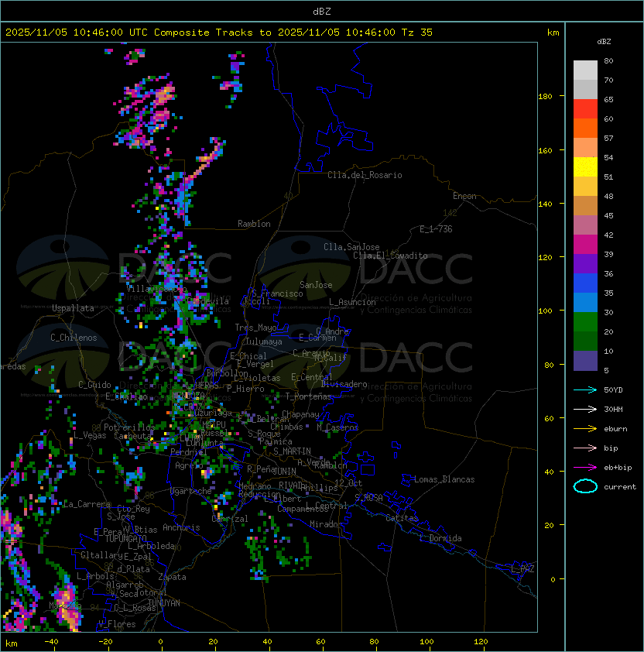Click the 'Tz 35' header value
The height and width of the screenshot is (652, 644).
click(x=417, y=33)
